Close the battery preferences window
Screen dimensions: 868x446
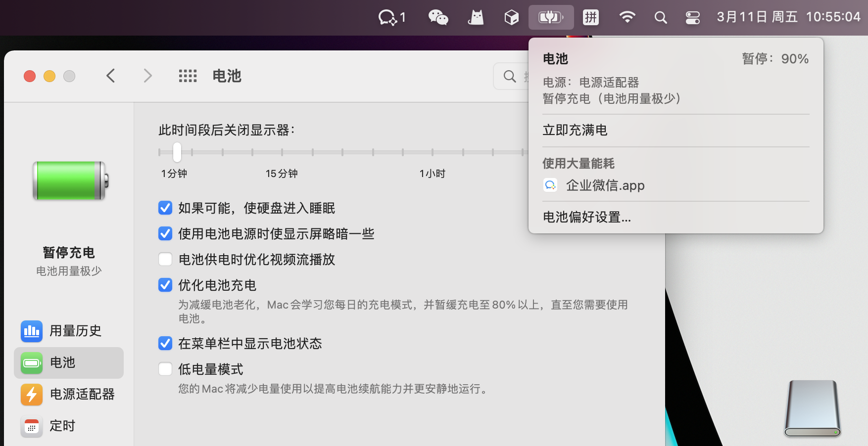pos(30,76)
